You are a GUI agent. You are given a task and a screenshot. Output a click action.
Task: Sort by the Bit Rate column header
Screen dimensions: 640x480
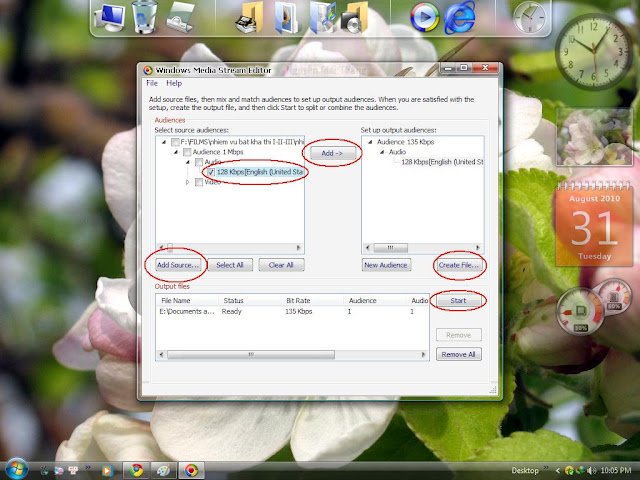click(x=312, y=300)
